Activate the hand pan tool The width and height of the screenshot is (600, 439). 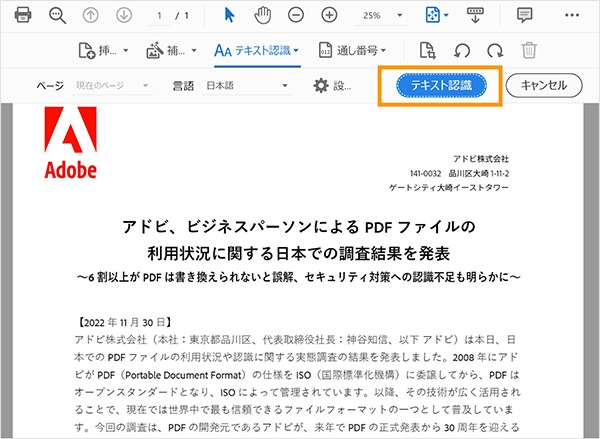tap(262, 15)
